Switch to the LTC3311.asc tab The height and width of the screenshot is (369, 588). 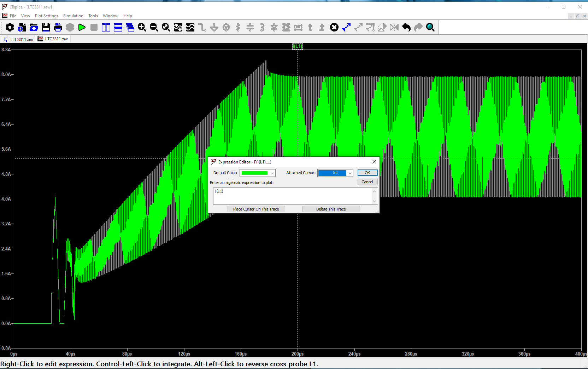point(18,39)
